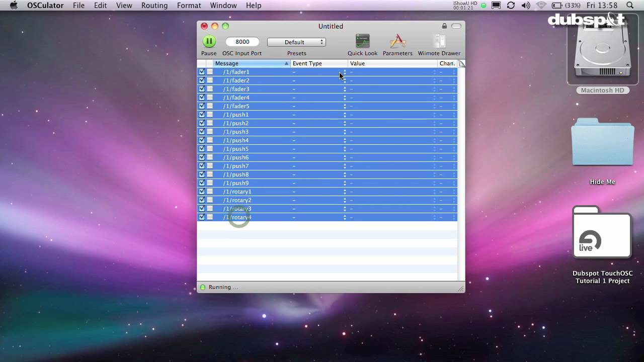Viewport: 644px width, 362px height.
Task: Pause OSC routing with the green Pause button
Action: pos(209,42)
